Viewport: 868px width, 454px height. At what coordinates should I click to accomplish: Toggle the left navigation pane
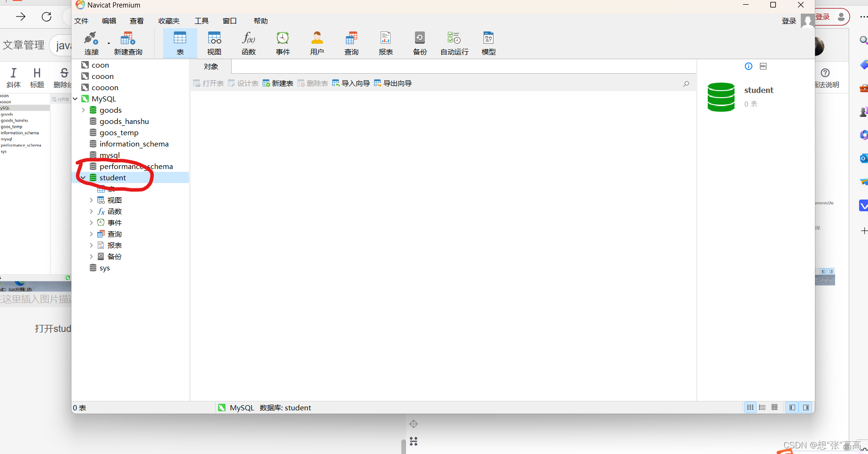[x=792, y=408]
